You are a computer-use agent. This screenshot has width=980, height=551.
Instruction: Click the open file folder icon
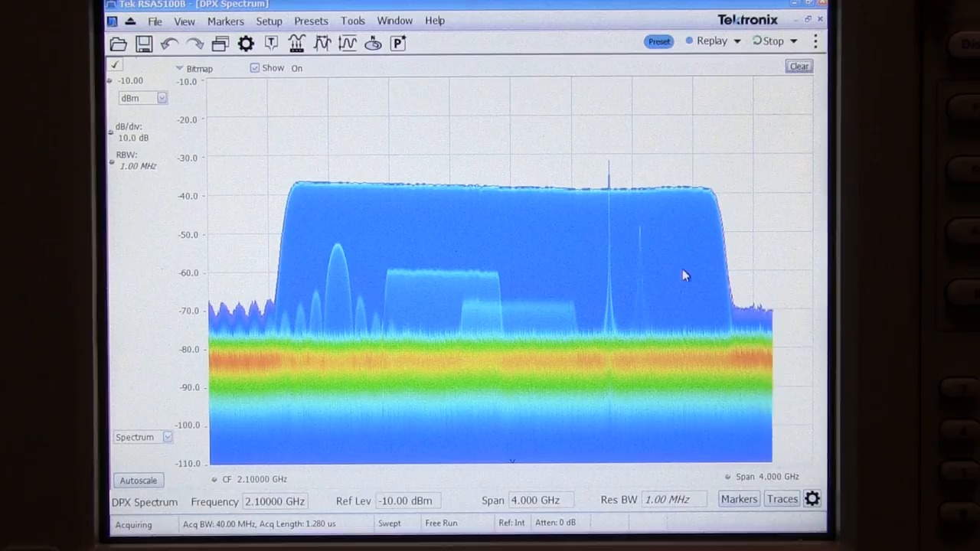pyautogui.click(x=118, y=44)
